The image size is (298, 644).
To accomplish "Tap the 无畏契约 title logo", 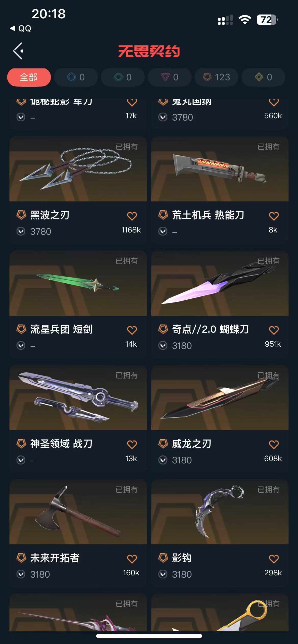I will pyautogui.click(x=149, y=51).
